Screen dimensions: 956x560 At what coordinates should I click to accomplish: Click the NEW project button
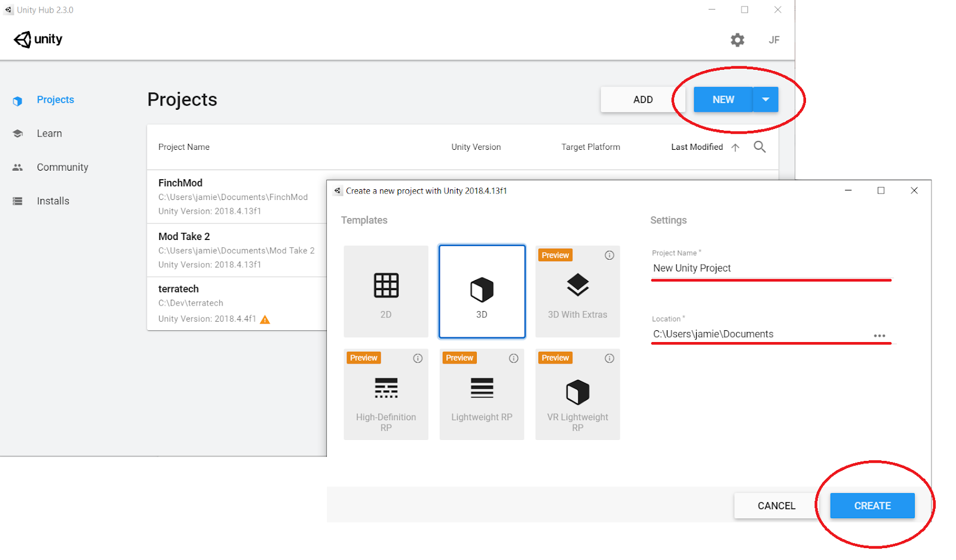723,100
